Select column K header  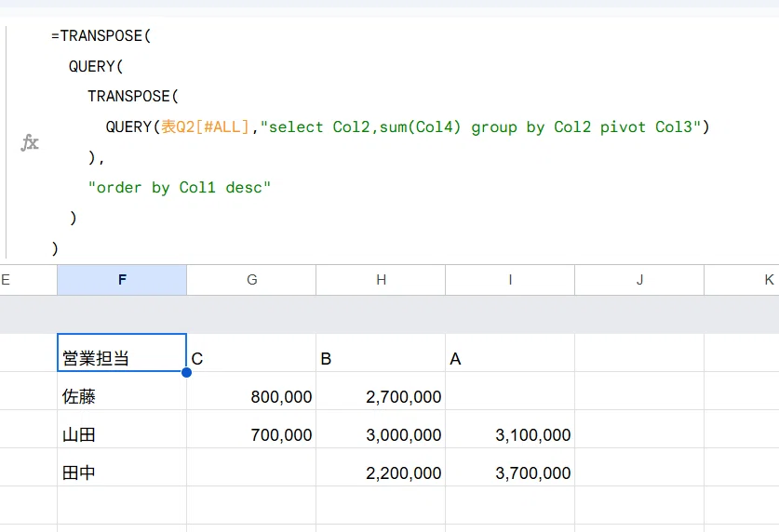[742, 280]
